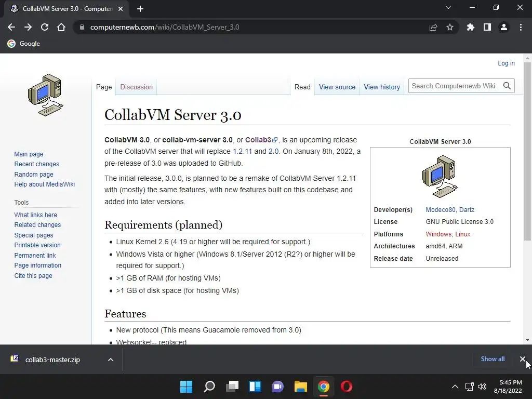Open a new browser tab
The image size is (532, 399).
coord(140,9)
